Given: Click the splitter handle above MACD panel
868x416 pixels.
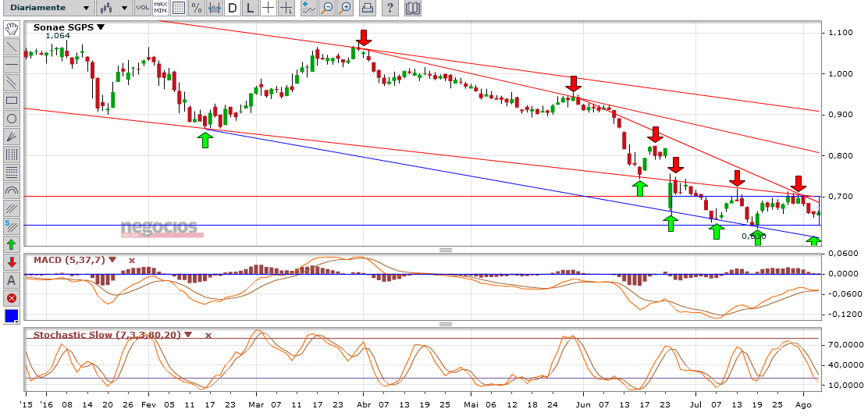Looking at the screenshot, I should coord(445,250).
